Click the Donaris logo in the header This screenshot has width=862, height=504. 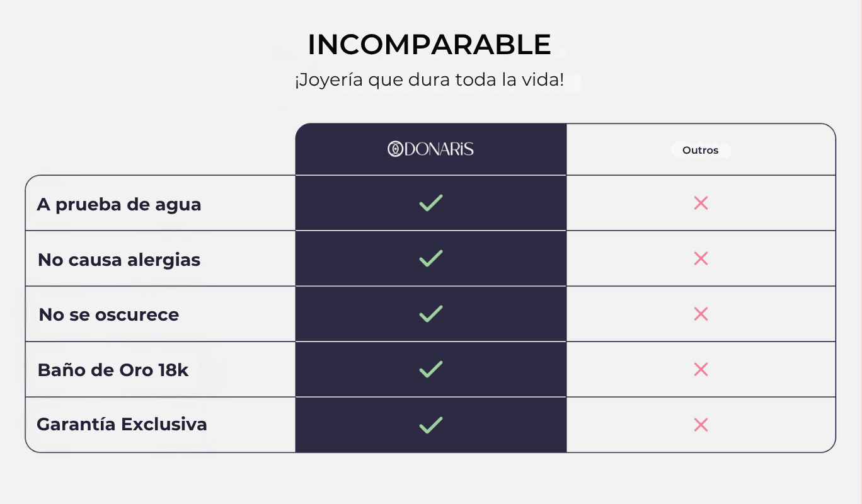pos(430,149)
